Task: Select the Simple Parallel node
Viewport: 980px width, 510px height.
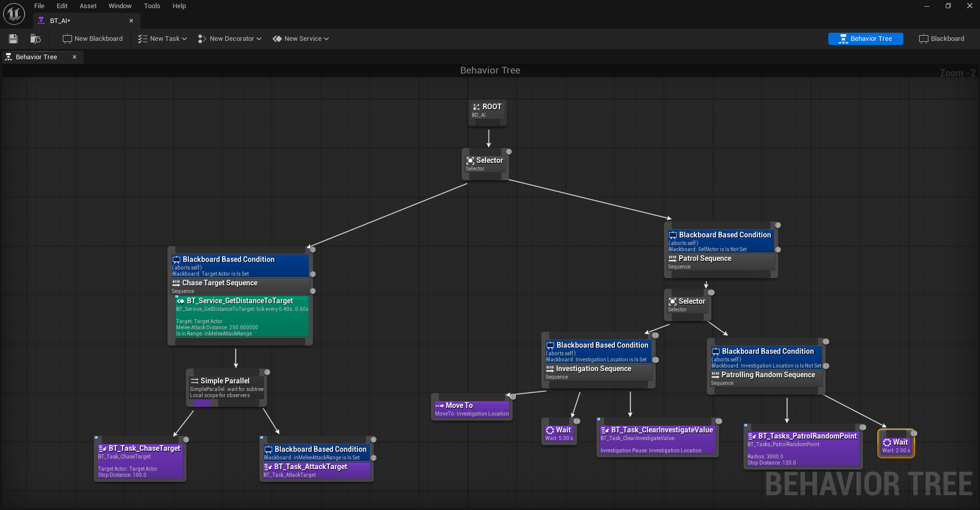Action: pyautogui.click(x=227, y=388)
